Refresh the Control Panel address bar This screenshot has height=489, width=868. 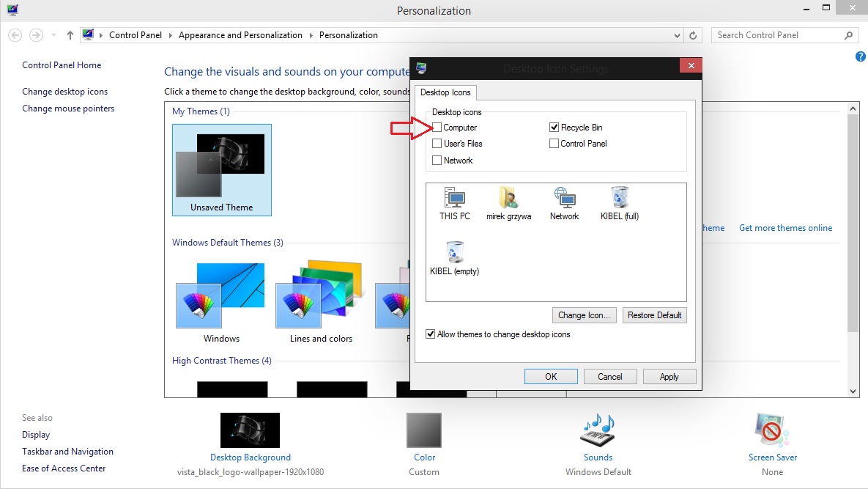point(692,35)
